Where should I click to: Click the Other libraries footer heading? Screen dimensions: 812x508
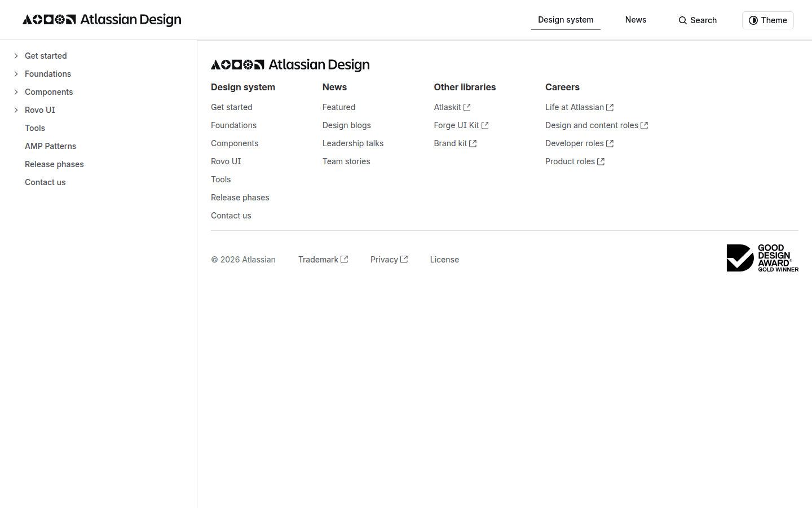tap(465, 87)
